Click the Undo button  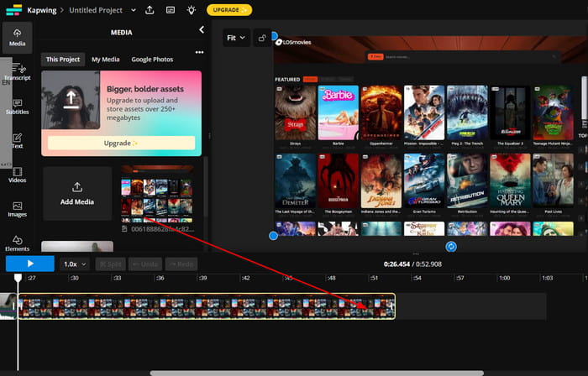[145, 264]
